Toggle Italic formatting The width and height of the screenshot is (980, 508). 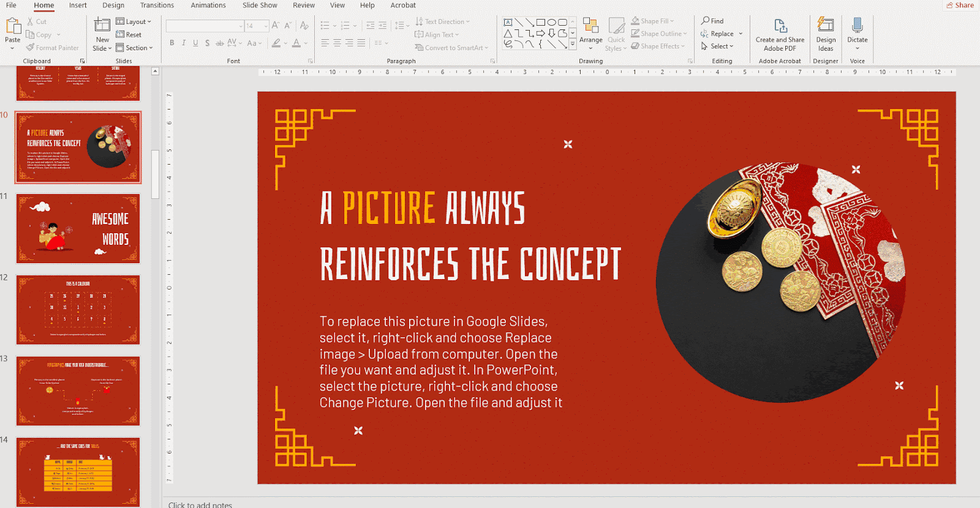(184, 43)
